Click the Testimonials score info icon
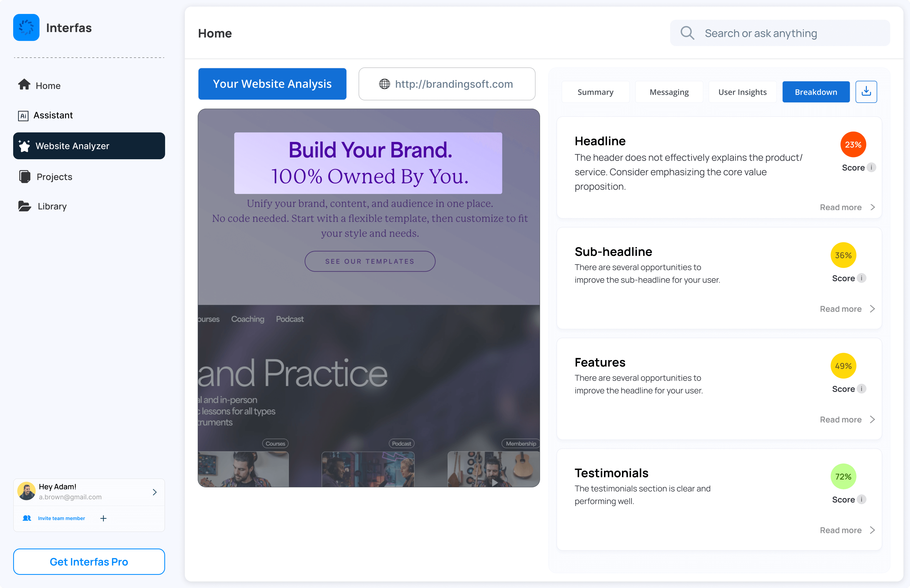This screenshot has height=588, width=910. tap(861, 499)
